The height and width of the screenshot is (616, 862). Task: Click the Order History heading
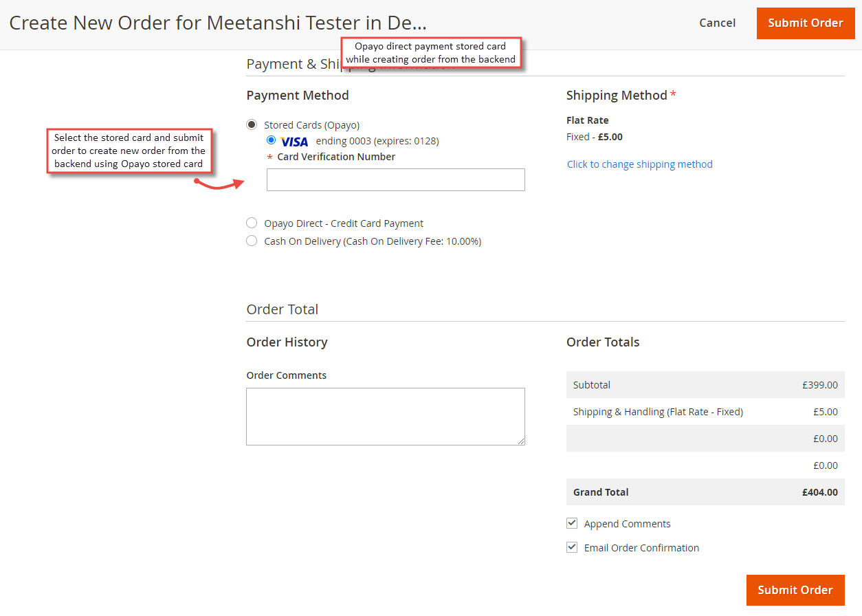click(x=287, y=342)
